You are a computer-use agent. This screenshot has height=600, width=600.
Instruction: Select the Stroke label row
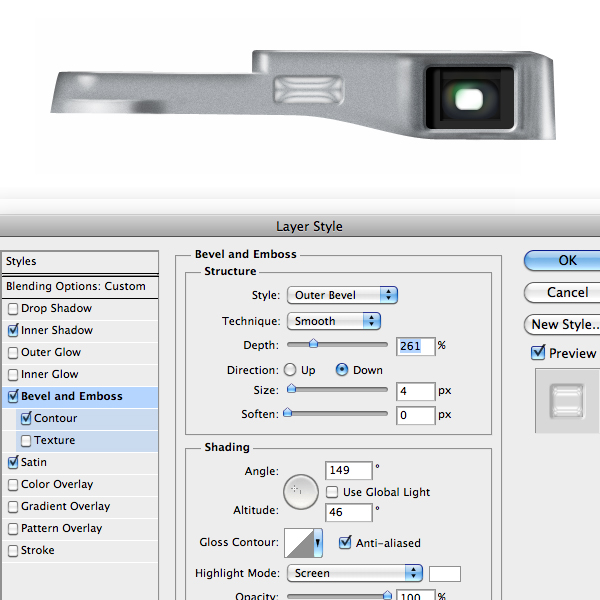[80, 551]
